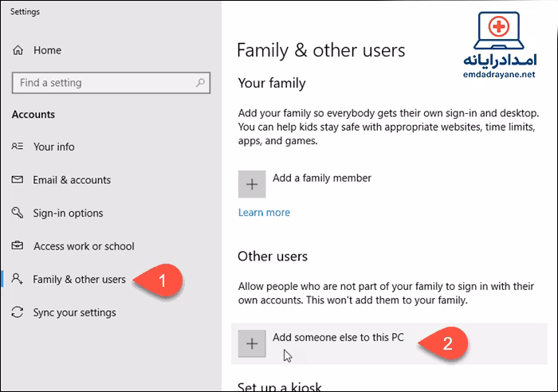
Task: Select Family & other users in sidebar
Action: coord(80,279)
